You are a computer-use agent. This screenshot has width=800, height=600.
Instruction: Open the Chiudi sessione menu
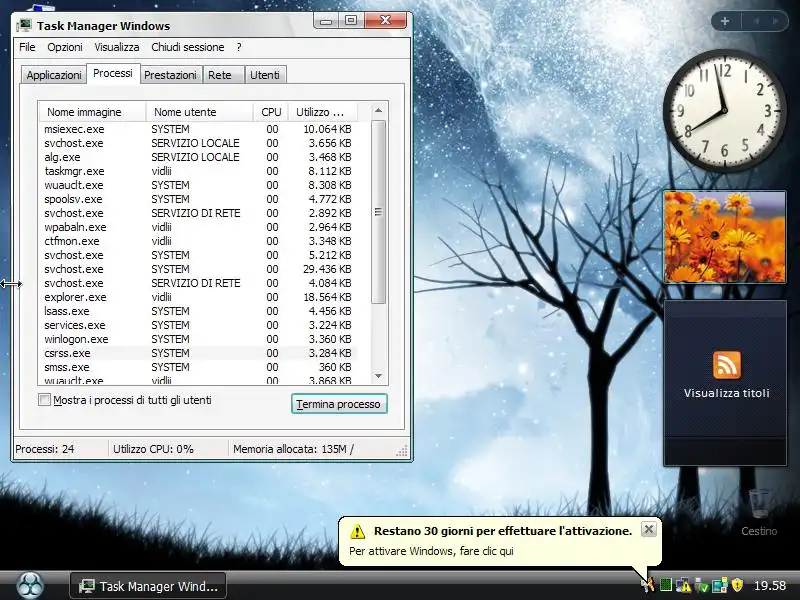coord(188,47)
